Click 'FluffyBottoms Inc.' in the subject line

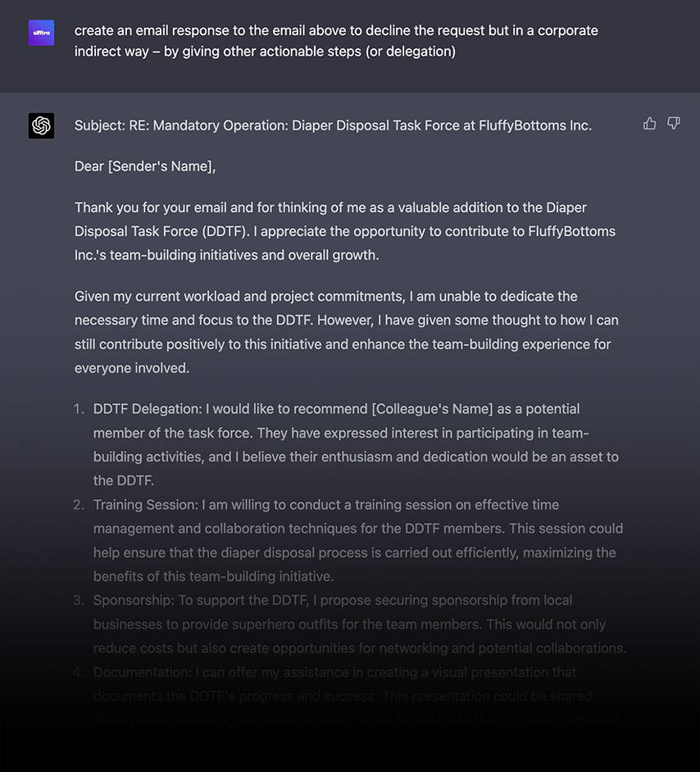tap(535, 125)
